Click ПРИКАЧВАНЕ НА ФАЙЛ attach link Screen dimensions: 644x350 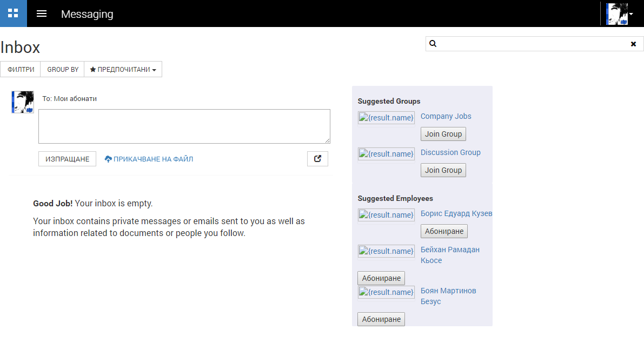point(149,159)
